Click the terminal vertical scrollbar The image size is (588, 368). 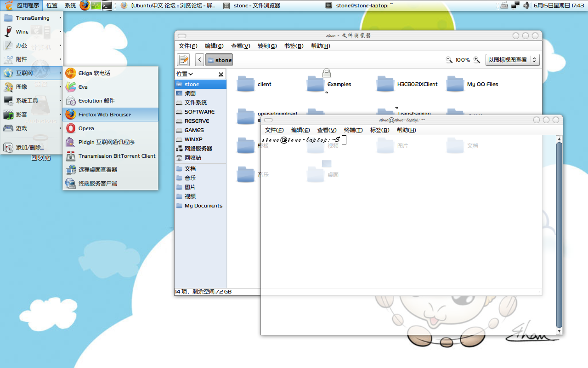559,235
